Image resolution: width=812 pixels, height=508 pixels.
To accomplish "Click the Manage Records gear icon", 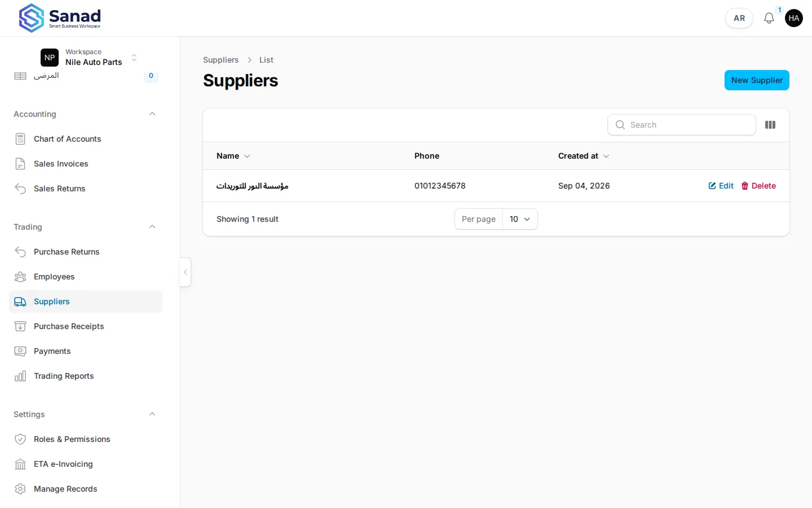I will [20, 489].
